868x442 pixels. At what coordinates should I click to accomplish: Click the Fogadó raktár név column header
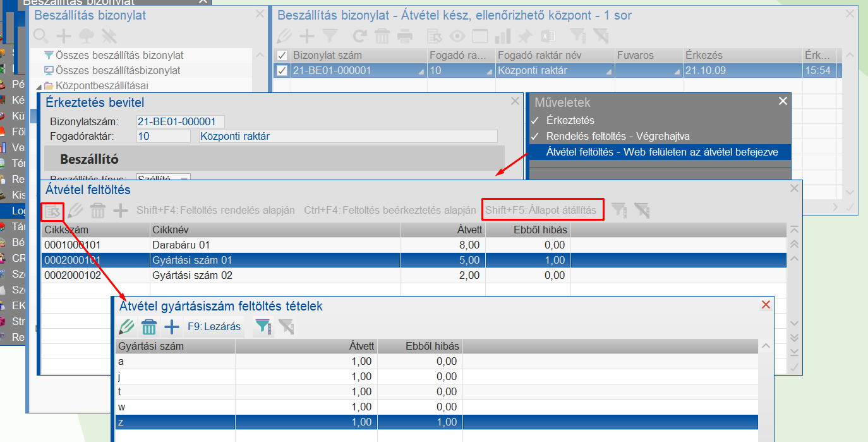(555, 56)
